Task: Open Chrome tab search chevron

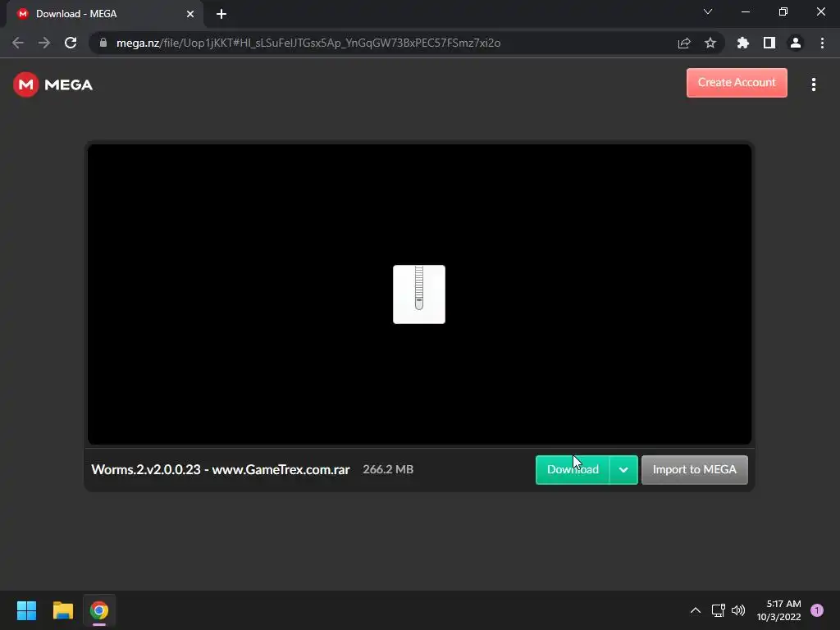Action: point(708,11)
